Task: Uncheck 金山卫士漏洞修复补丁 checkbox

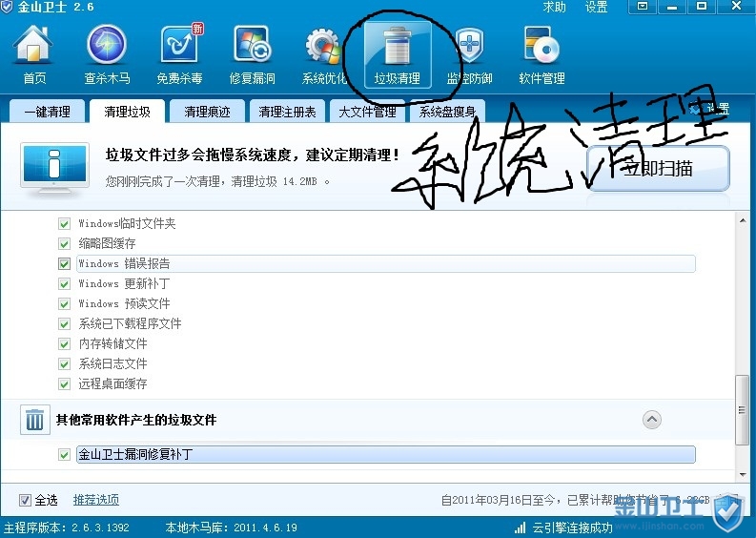Action: coord(64,454)
